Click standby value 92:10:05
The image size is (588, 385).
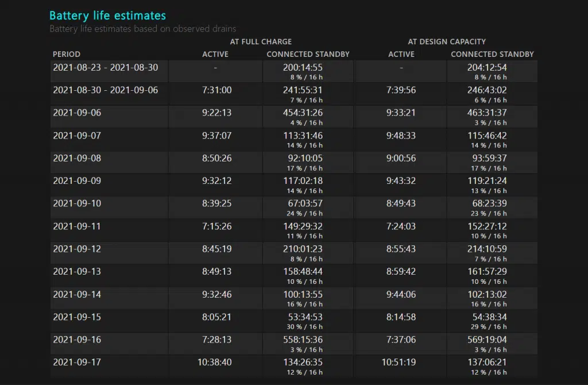[305, 158]
